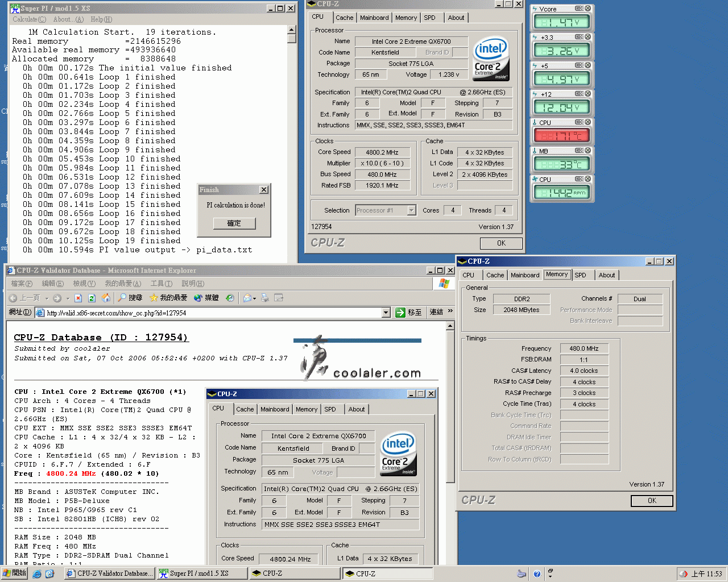This screenshot has height=582, width=728.
Task: Click 確定 in the PI calculation done dialog
Action: pos(234,223)
